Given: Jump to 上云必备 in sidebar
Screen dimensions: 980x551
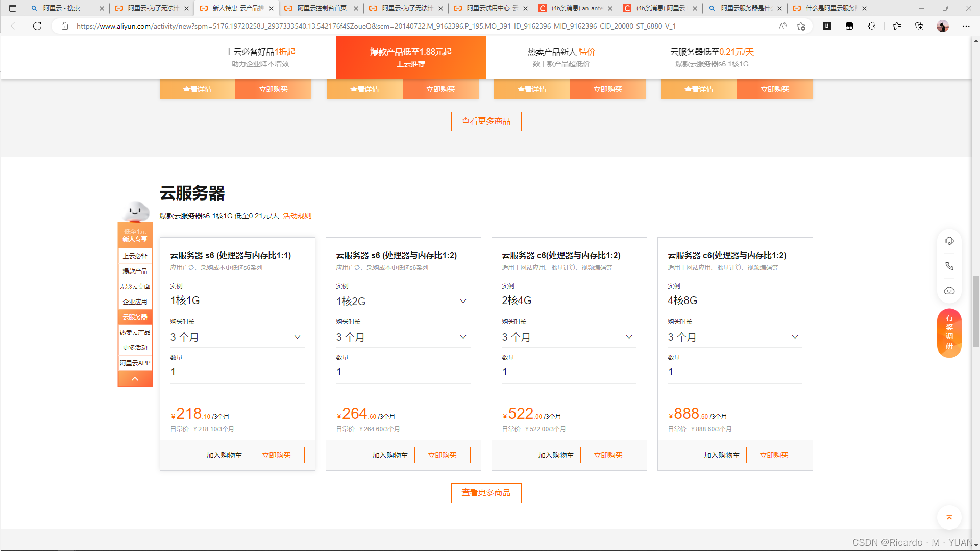Looking at the screenshot, I should point(135,256).
